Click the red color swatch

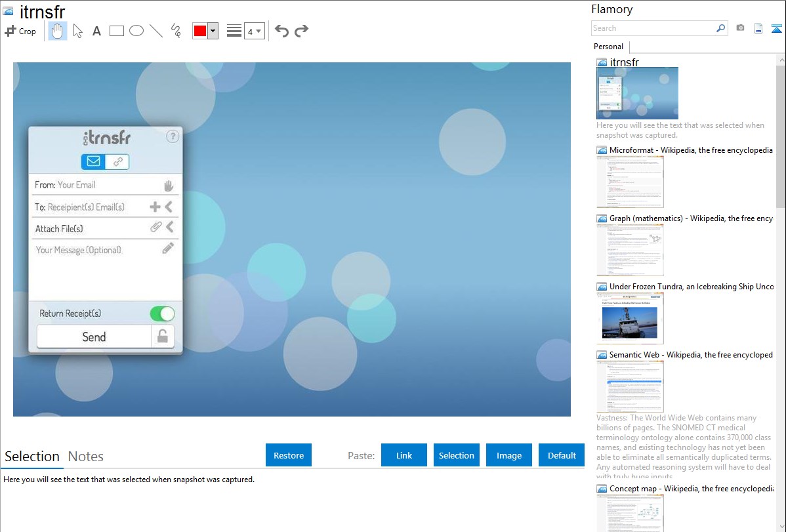pos(200,31)
